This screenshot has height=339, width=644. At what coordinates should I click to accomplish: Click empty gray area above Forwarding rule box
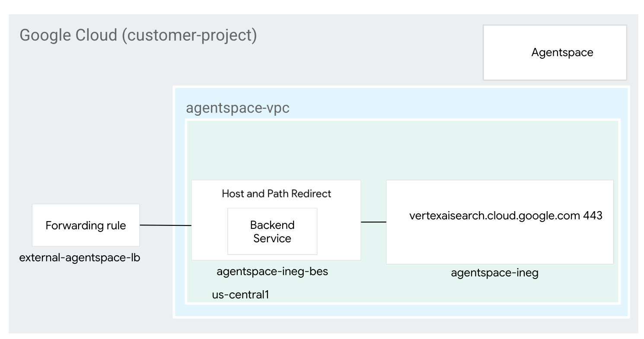point(86,151)
